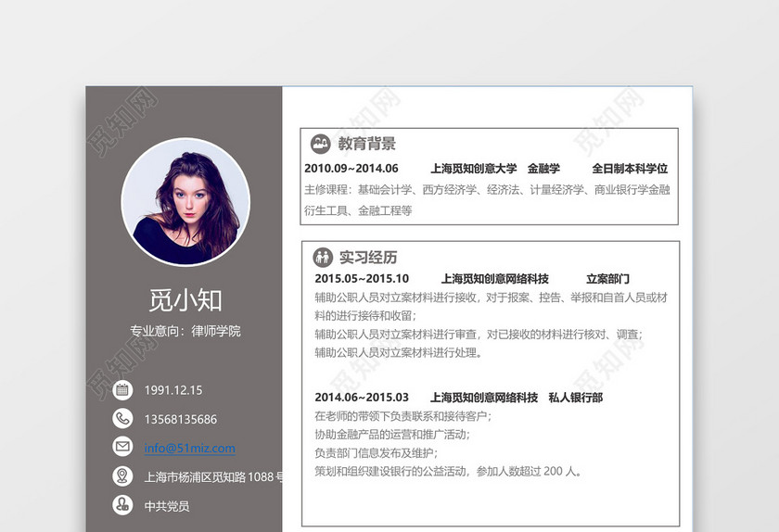Click the line 衍生工具、金融工程等

[358, 210]
